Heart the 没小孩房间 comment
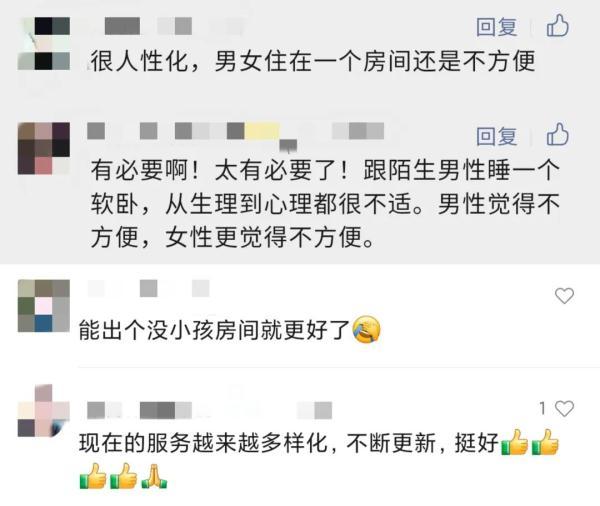 point(564,296)
